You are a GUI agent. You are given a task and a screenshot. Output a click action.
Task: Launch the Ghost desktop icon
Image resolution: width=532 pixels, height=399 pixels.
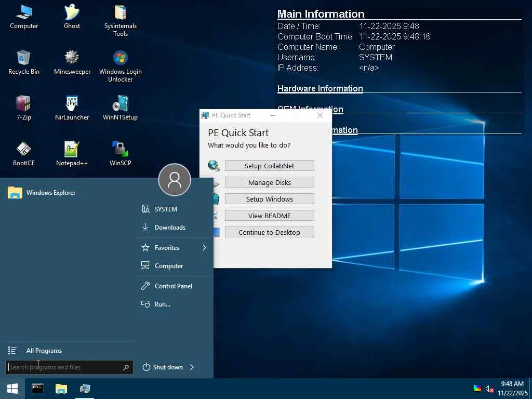[72, 17]
